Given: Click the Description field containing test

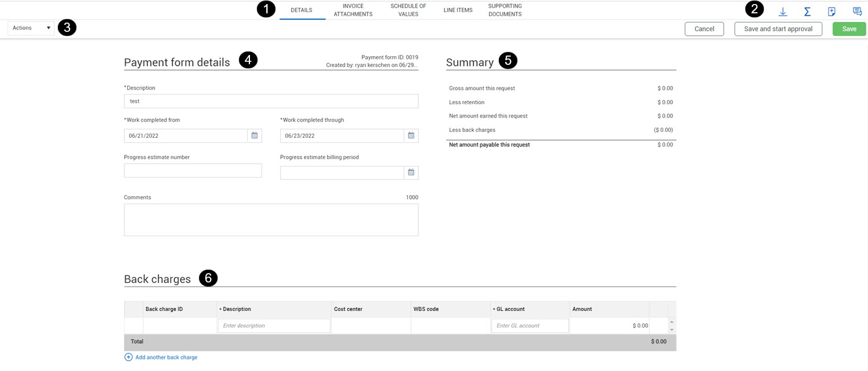Looking at the screenshot, I should (271, 101).
